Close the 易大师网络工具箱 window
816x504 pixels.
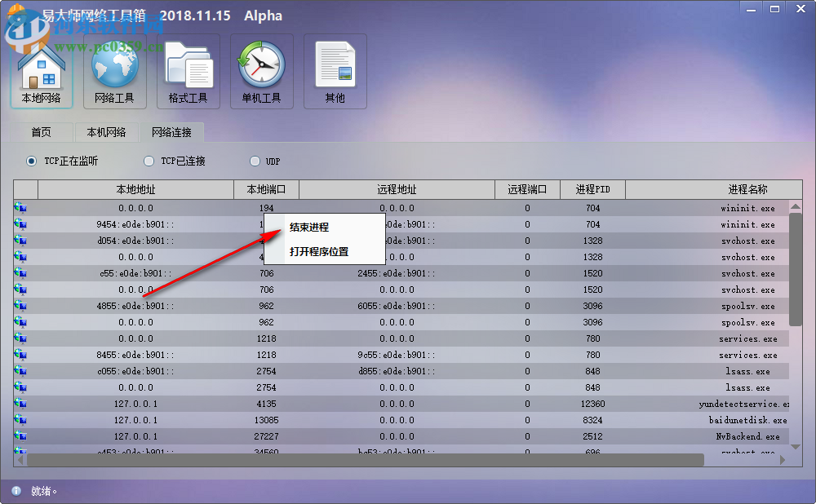pos(801,9)
